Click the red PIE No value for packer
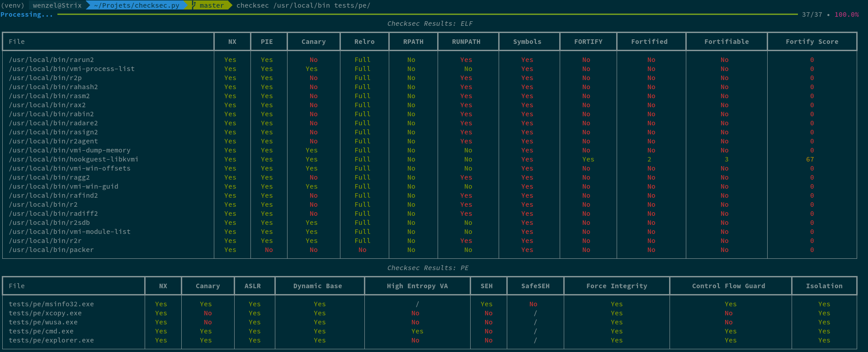This screenshot has width=868, height=352. pos(269,250)
